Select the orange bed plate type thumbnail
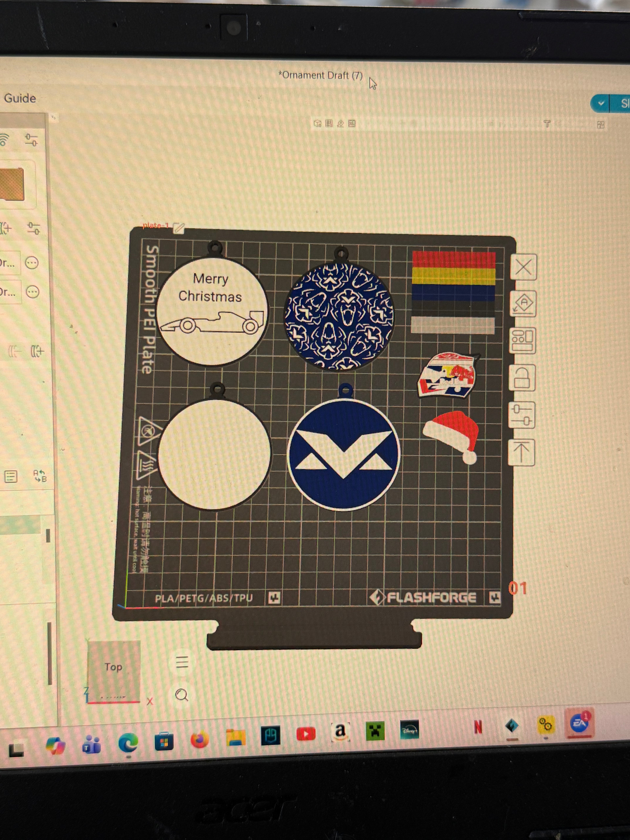This screenshot has width=630, height=840. [x=12, y=184]
